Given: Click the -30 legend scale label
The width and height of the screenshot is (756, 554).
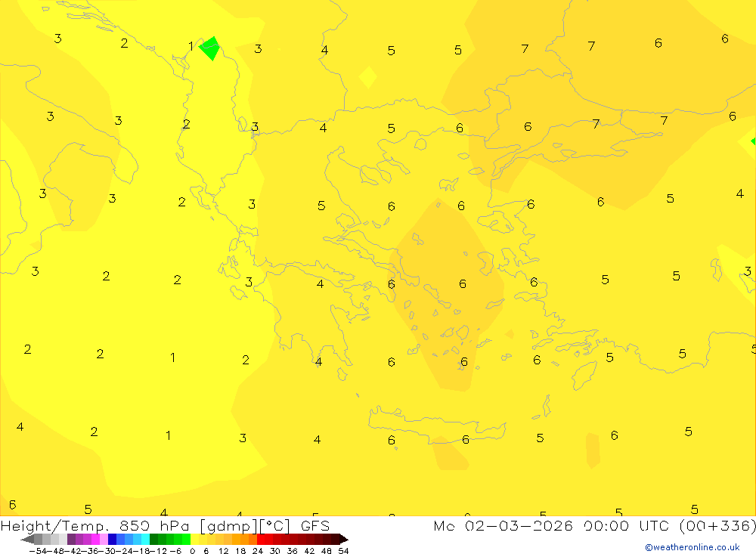Looking at the screenshot, I should click(x=109, y=551).
